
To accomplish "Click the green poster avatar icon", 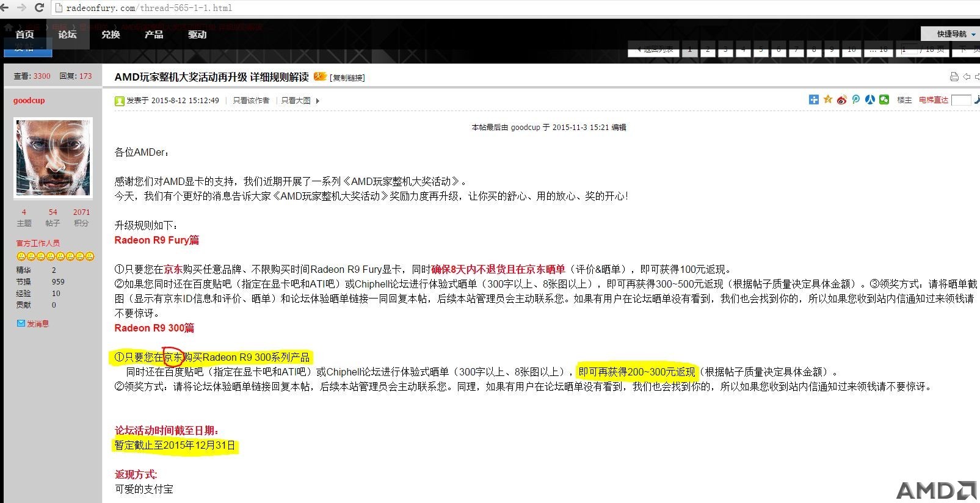I will pyautogui.click(x=120, y=101).
